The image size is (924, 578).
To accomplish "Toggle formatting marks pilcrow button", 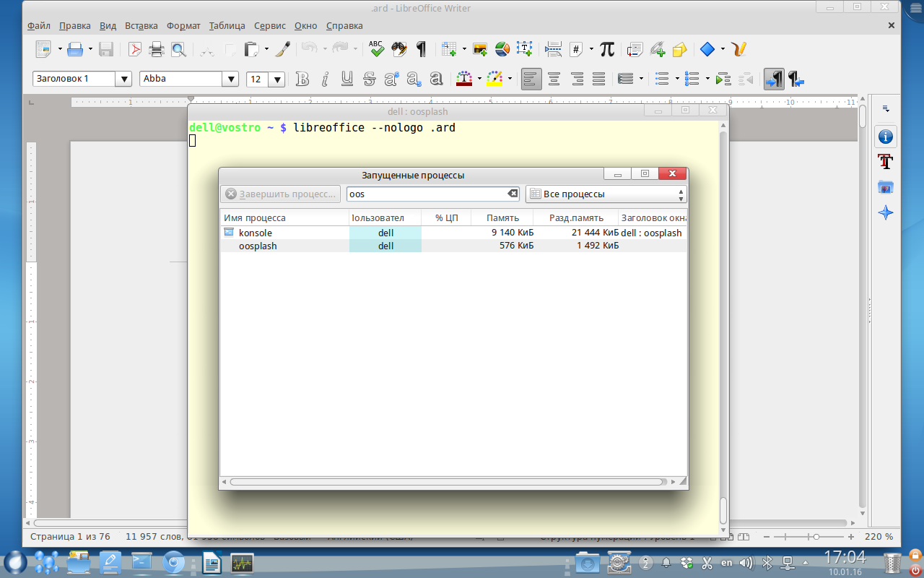I will 422,49.
